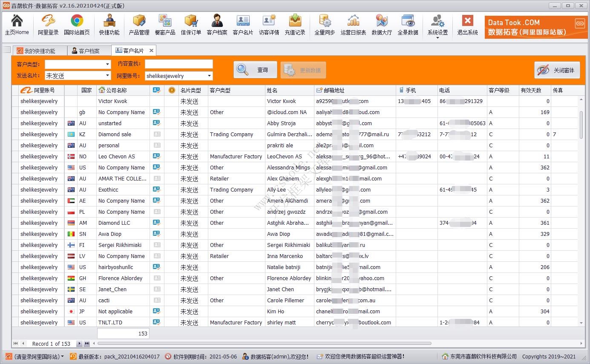The width and height of the screenshot is (590, 364).
Task: Click 东莞市喜鹊软件科技有限公司 status entry
Action: [479, 357]
